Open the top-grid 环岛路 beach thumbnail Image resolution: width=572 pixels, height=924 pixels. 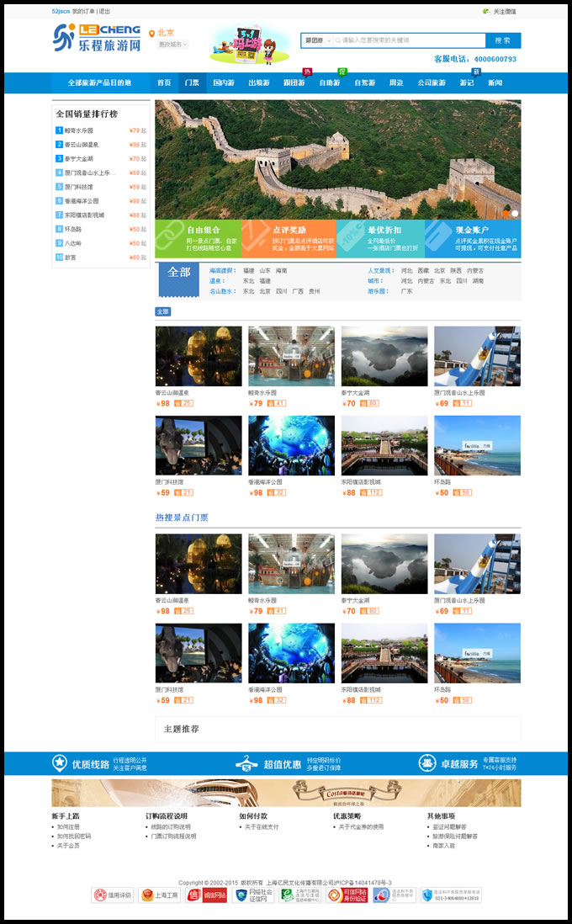477,445
